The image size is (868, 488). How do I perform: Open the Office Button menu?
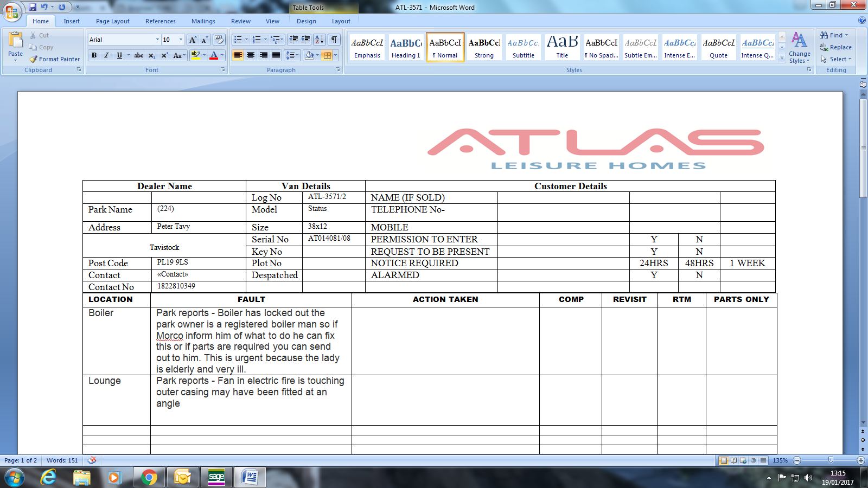coord(12,11)
